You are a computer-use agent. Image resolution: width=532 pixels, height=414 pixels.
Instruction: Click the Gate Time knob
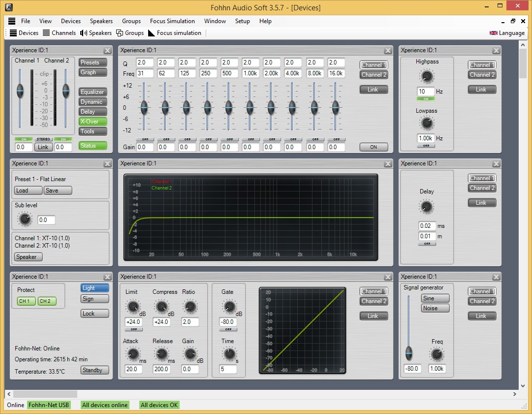pos(229,354)
